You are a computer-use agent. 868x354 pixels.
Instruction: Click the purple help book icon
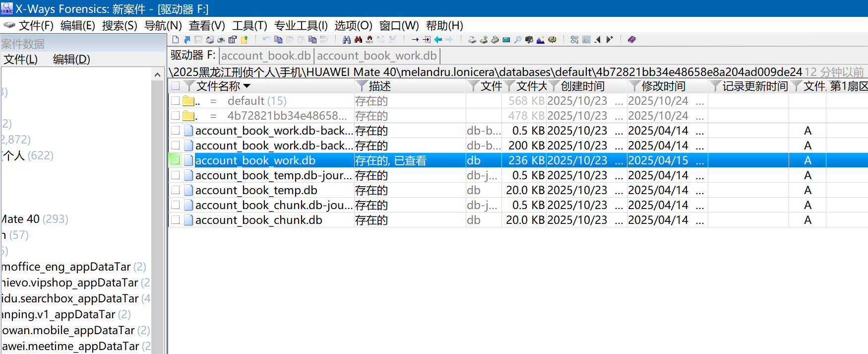[631, 40]
